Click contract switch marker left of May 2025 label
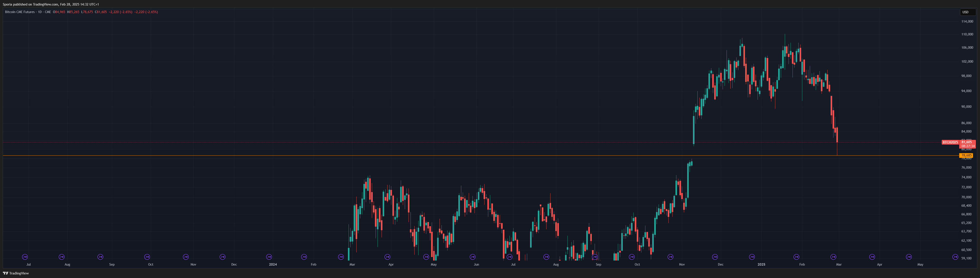The width and height of the screenshot is (980, 278). click(x=909, y=257)
